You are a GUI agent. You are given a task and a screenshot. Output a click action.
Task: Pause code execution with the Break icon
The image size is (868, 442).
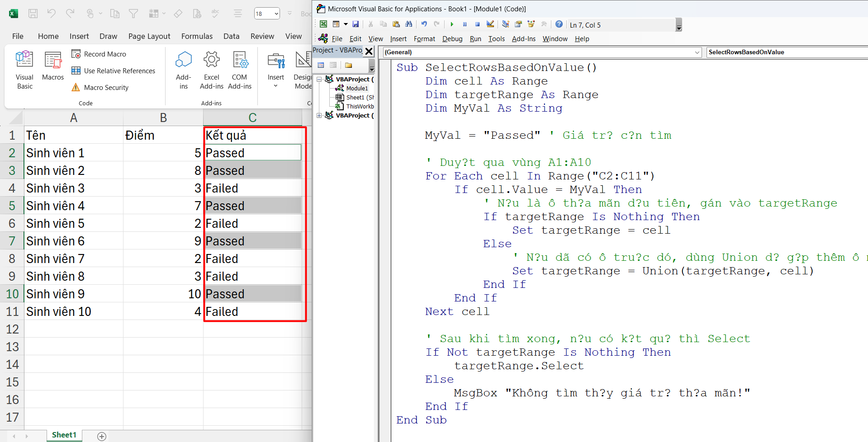tap(465, 24)
